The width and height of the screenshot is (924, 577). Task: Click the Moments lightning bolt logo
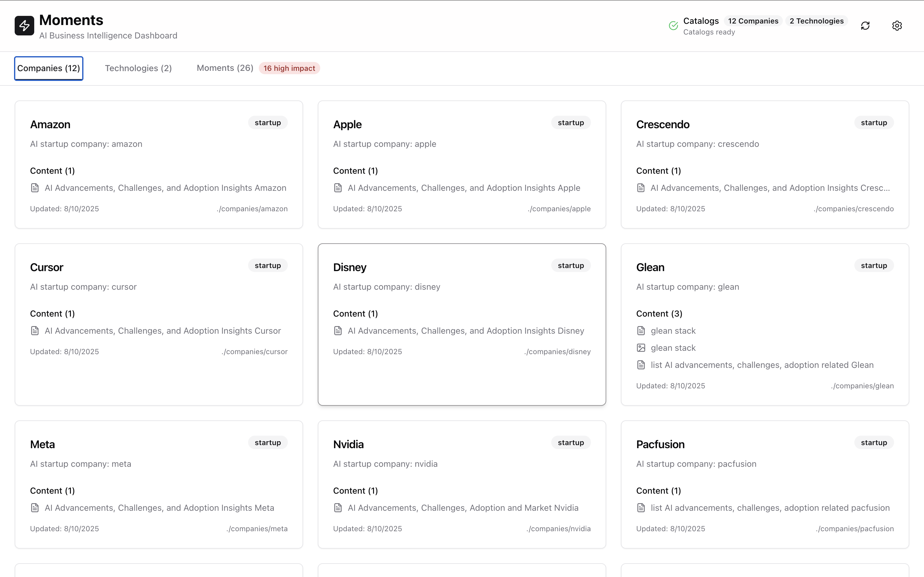click(x=24, y=26)
